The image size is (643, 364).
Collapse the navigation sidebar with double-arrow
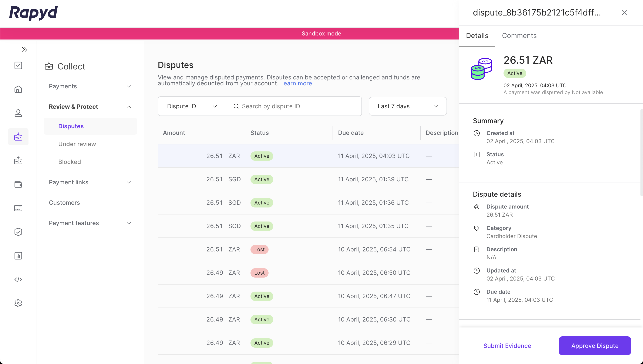click(x=24, y=49)
